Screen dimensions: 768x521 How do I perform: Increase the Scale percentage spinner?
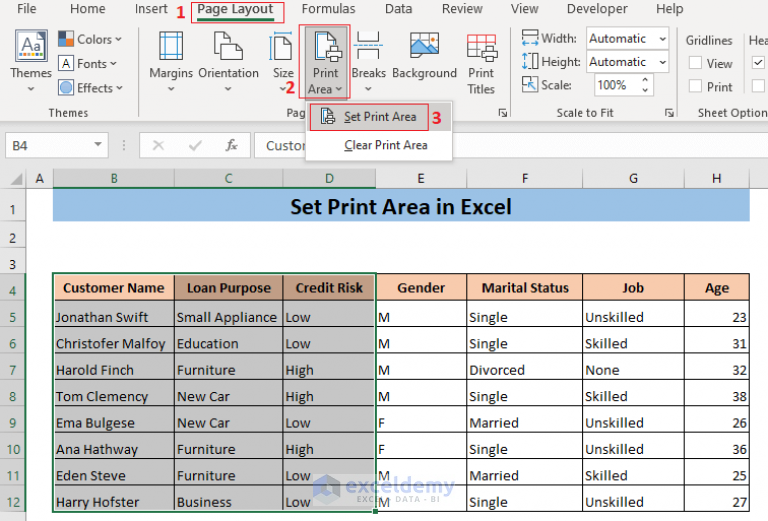645,79
